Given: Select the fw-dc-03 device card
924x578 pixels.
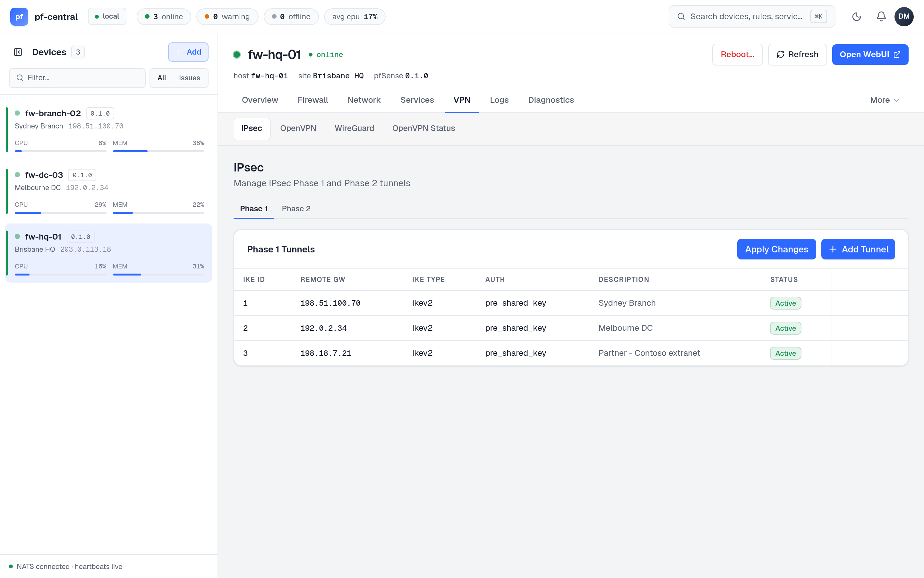Looking at the screenshot, I should pyautogui.click(x=109, y=191).
